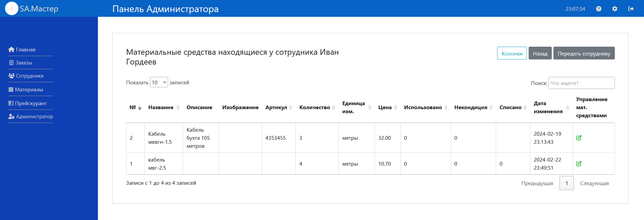Click Передать сотруднику button

(x=584, y=53)
